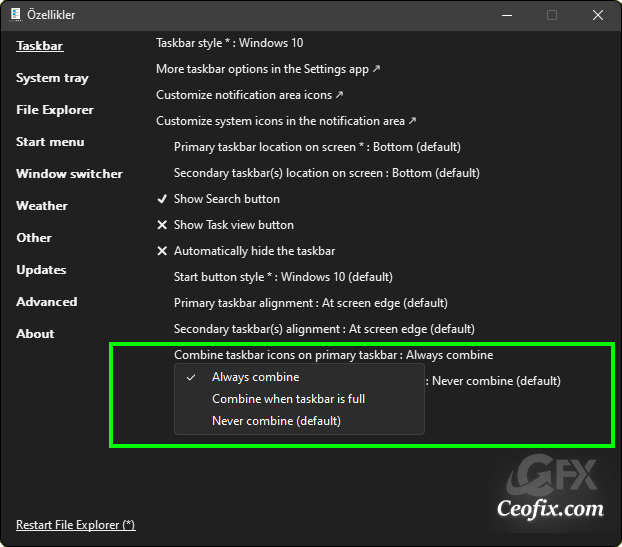Change Primary taskbar location on screen
The width and height of the screenshot is (622, 547).
(317, 147)
